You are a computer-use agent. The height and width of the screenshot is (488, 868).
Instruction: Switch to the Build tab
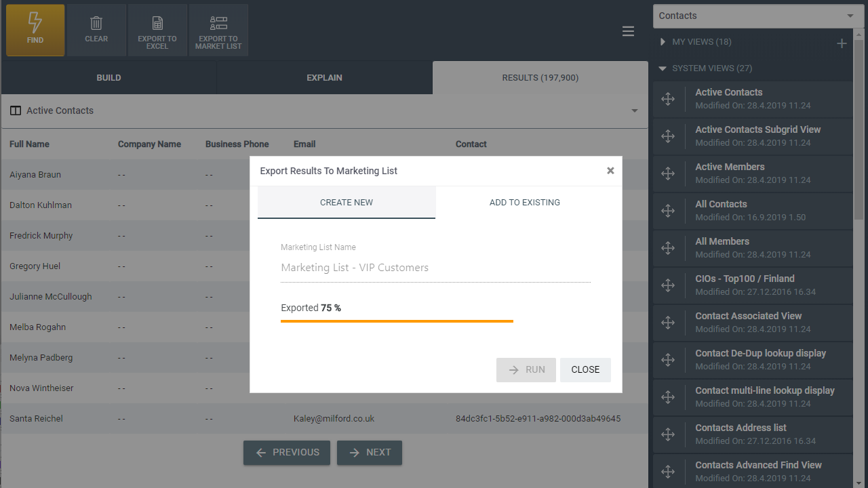[108, 78]
